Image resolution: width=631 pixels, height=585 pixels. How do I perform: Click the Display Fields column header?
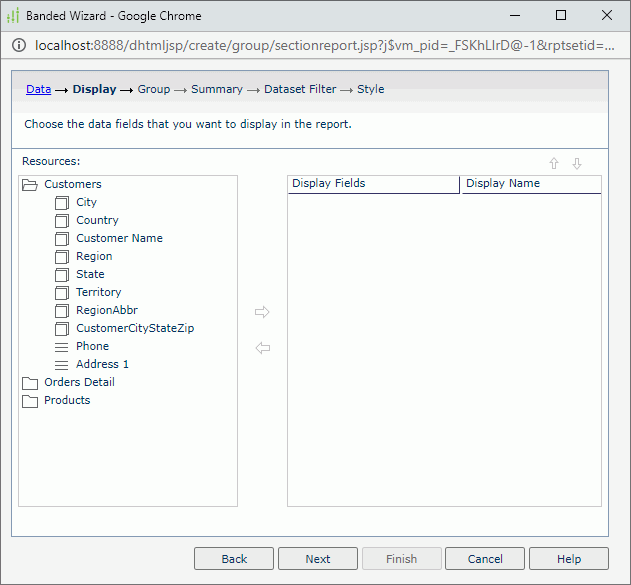pos(372,184)
